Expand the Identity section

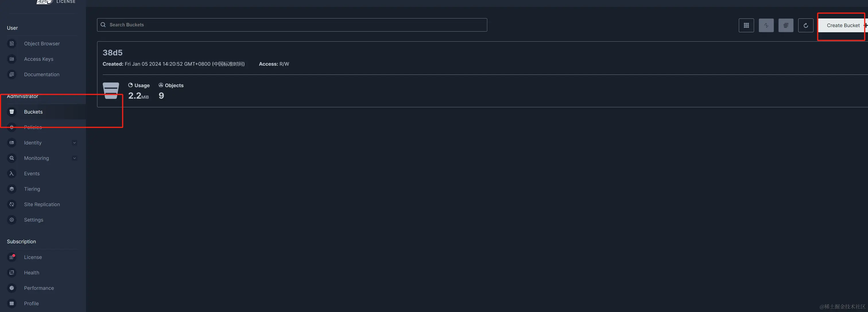(x=74, y=143)
